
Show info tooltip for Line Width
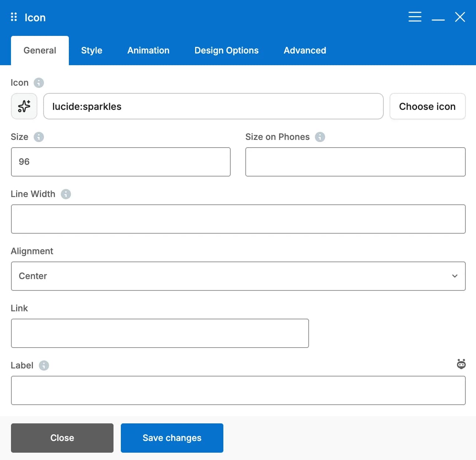66,194
